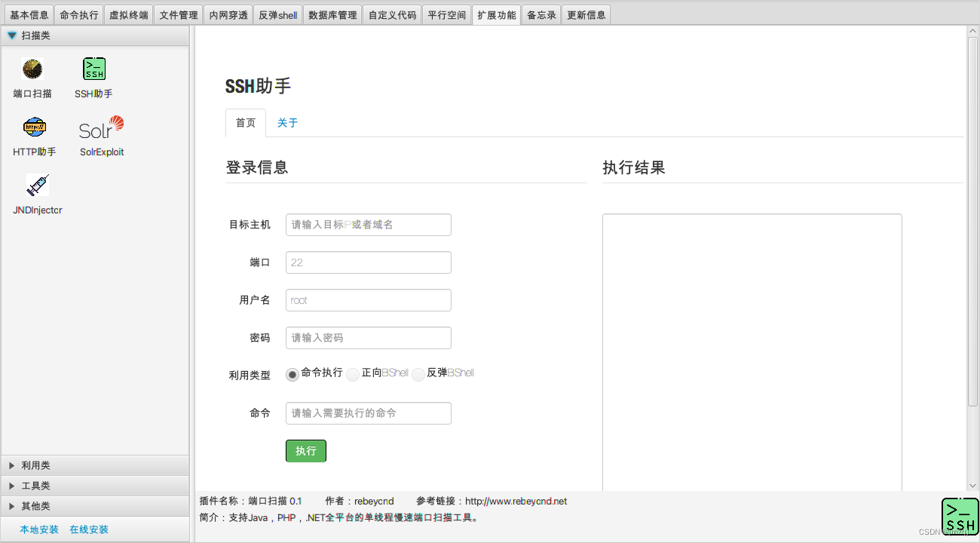Click the SSH助手 page heading

(x=258, y=86)
